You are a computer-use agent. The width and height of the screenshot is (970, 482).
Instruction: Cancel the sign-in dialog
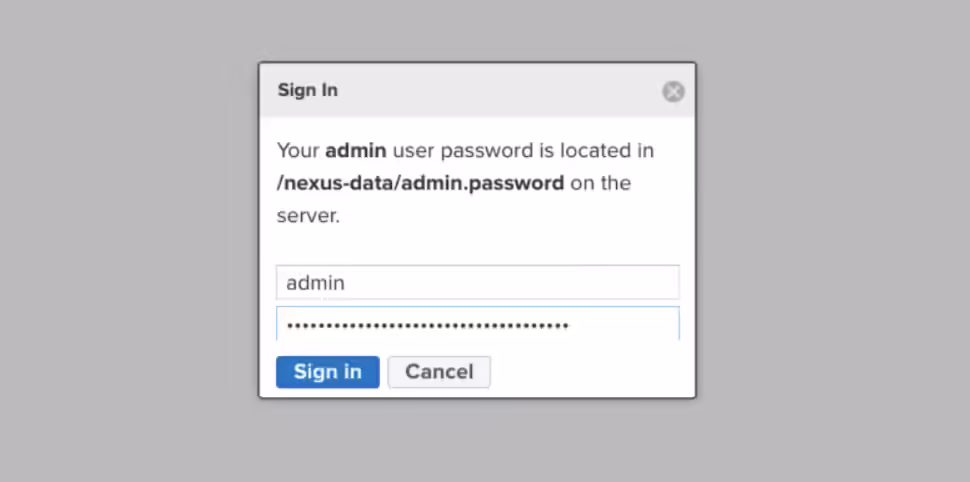click(439, 372)
